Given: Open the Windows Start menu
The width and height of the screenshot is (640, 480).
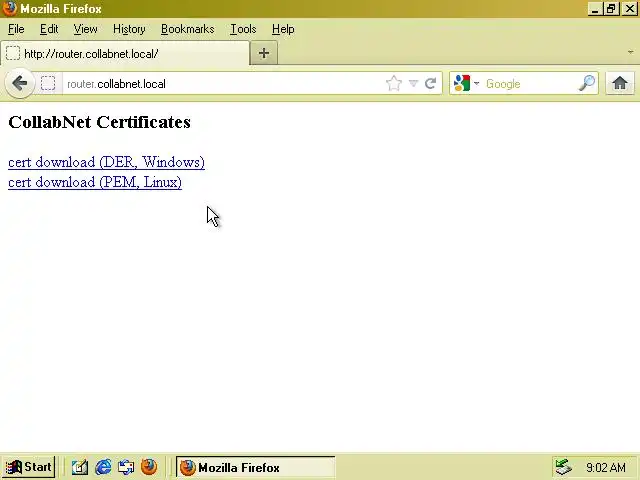Looking at the screenshot, I should pos(29,467).
